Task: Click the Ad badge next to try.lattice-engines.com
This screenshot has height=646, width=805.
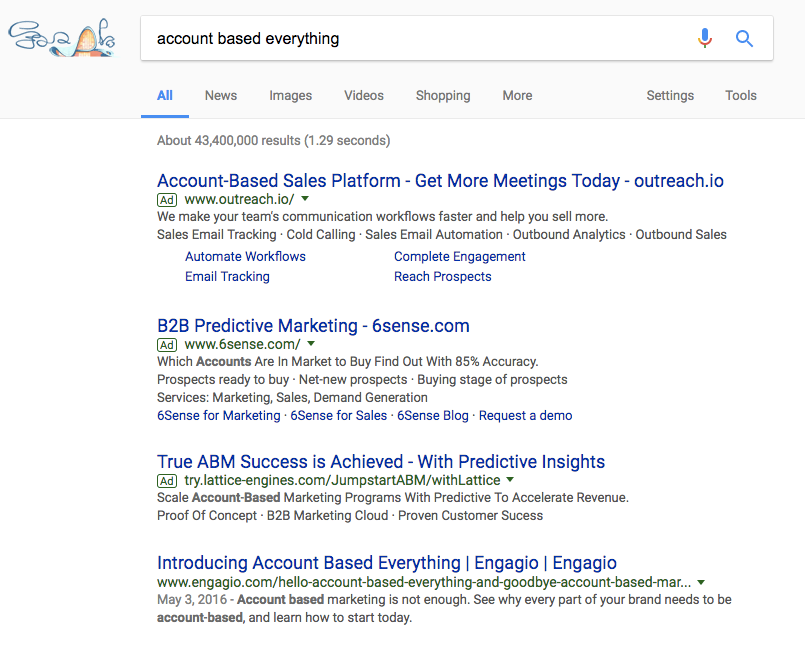Action: click(x=167, y=481)
